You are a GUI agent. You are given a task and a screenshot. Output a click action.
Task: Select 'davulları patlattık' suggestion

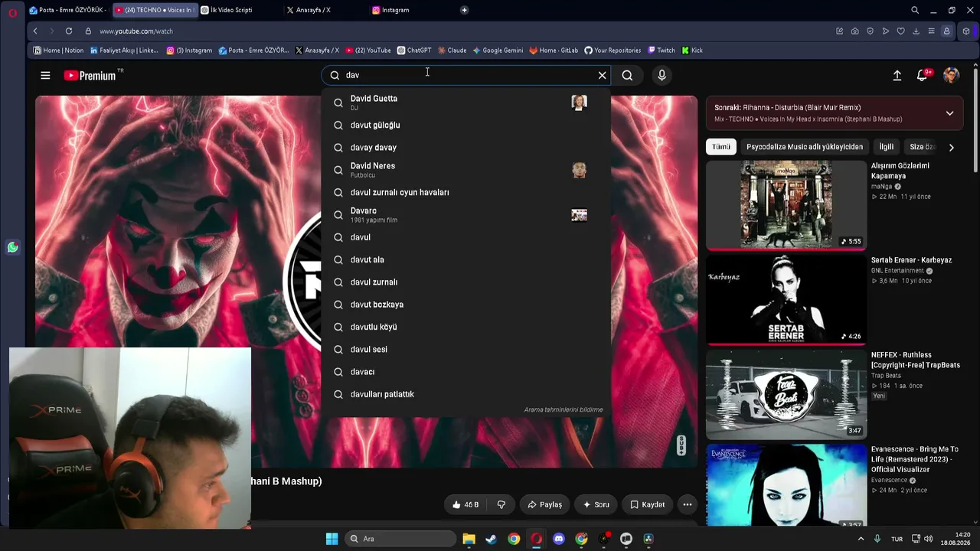(x=465, y=394)
